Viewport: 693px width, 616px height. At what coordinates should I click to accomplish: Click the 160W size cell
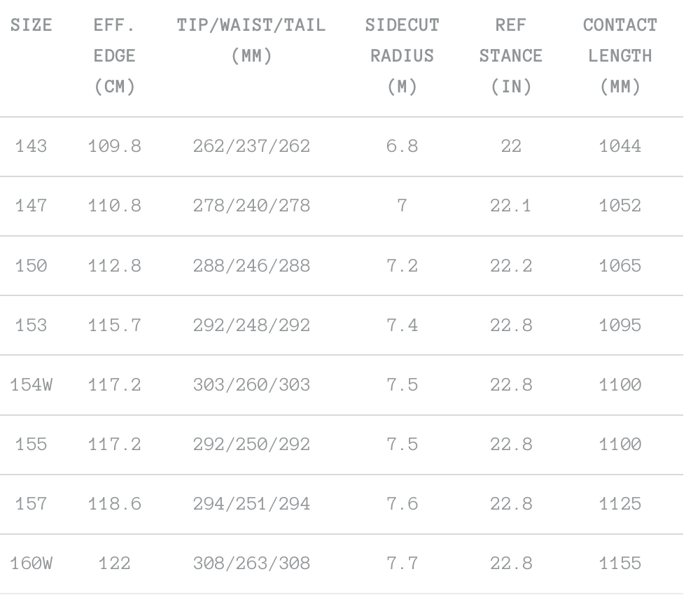(31, 563)
